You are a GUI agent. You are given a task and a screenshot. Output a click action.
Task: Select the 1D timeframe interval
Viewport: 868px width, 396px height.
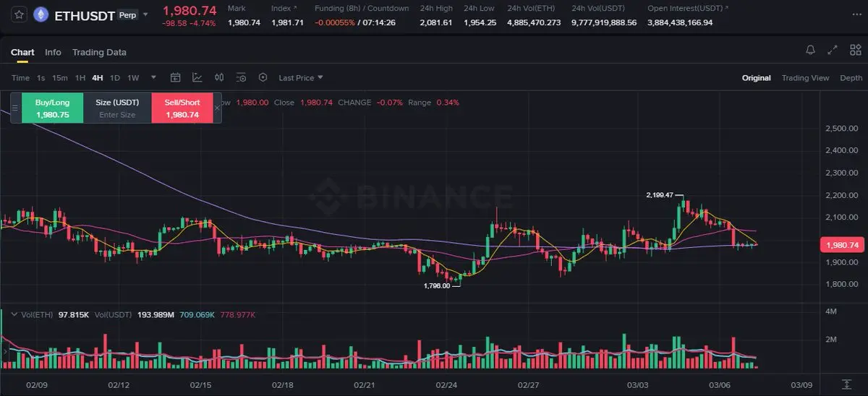click(x=114, y=78)
